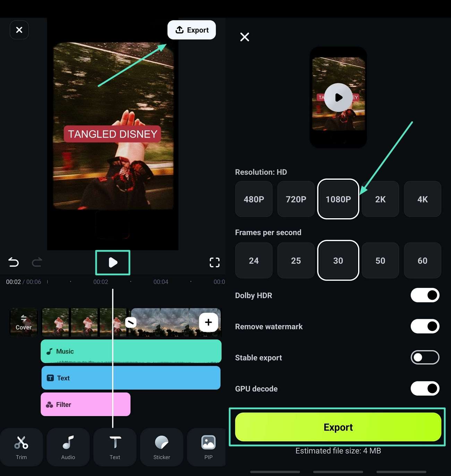Close the export settings panel
Screen dimensions: 451x476
click(x=245, y=37)
